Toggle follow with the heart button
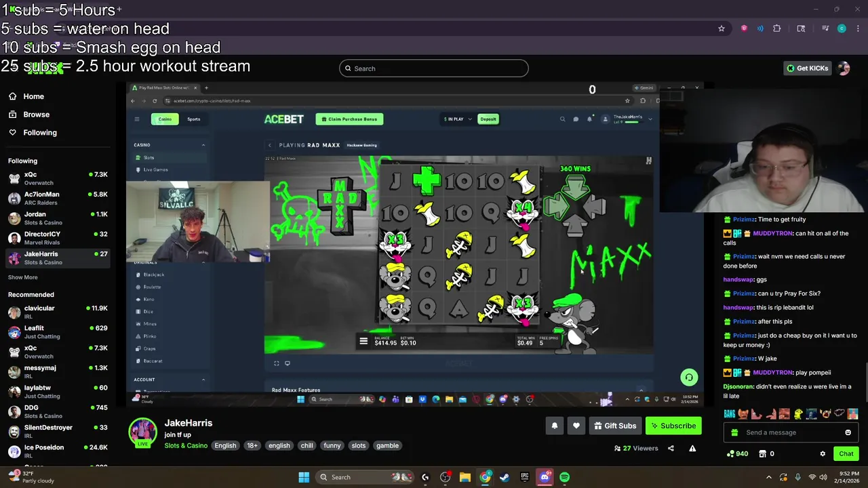Viewport: 868px width, 488px height. [576, 426]
